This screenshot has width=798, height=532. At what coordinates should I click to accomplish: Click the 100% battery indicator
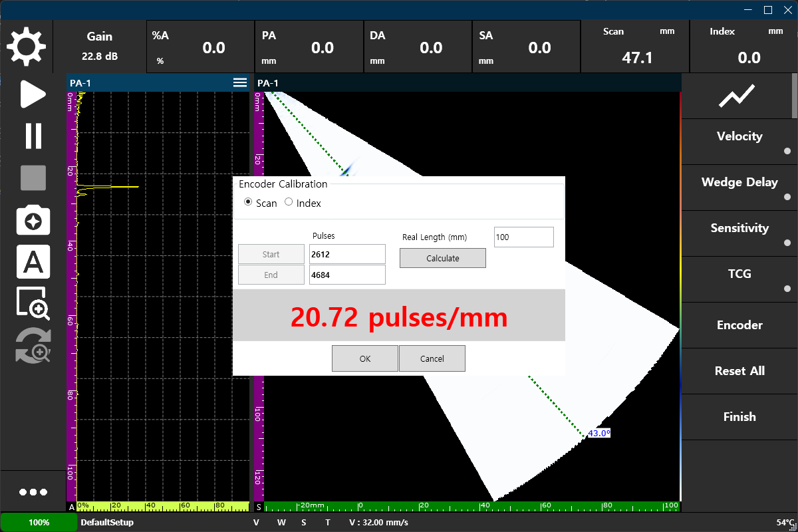39,523
